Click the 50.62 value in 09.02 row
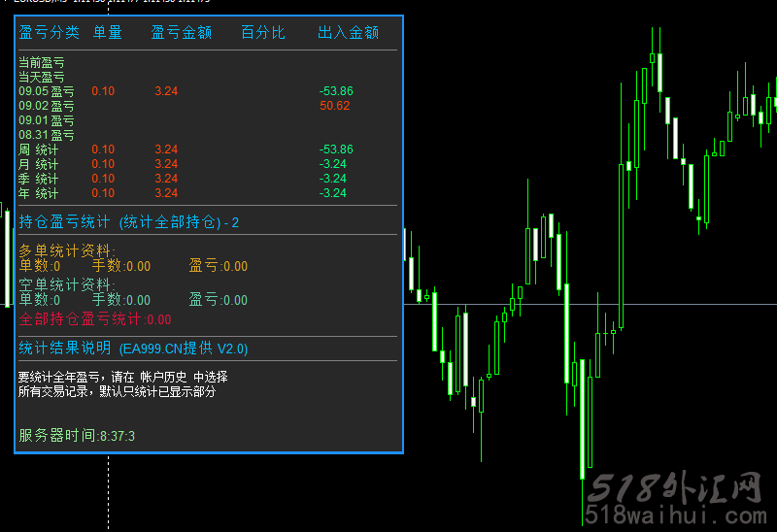The height and width of the screenshot is (532, 777). click(334, 106)
